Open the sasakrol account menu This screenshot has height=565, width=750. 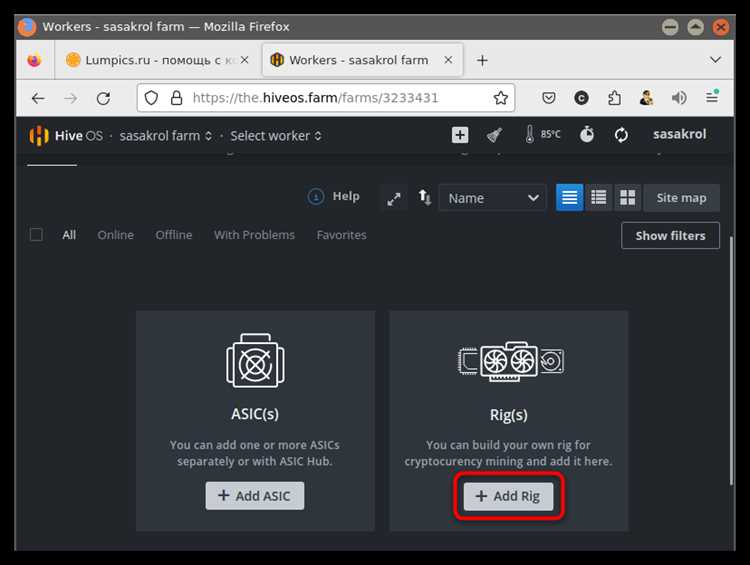point(679,134)
